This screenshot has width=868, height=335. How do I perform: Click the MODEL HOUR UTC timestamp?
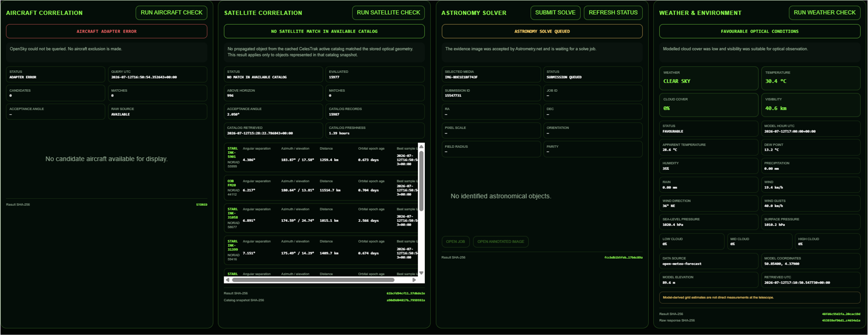point(790,132)
